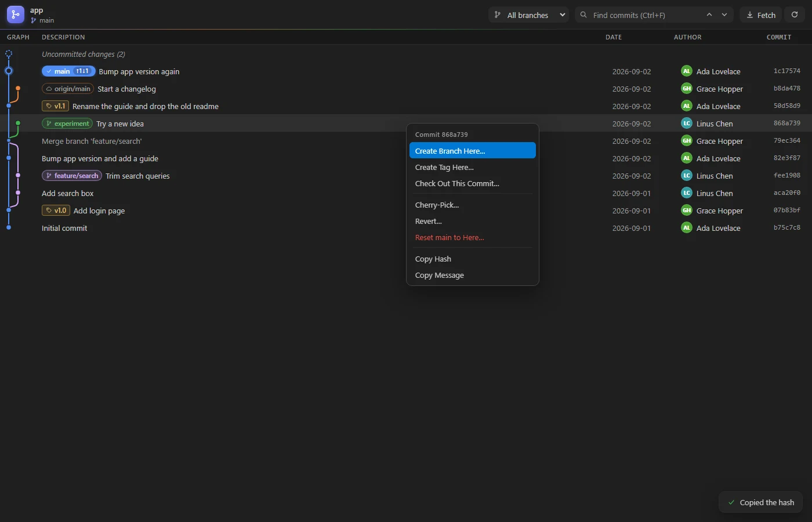Jump to previous search match arrow
The width and height of the screenshot is (812, 522).
709,15
